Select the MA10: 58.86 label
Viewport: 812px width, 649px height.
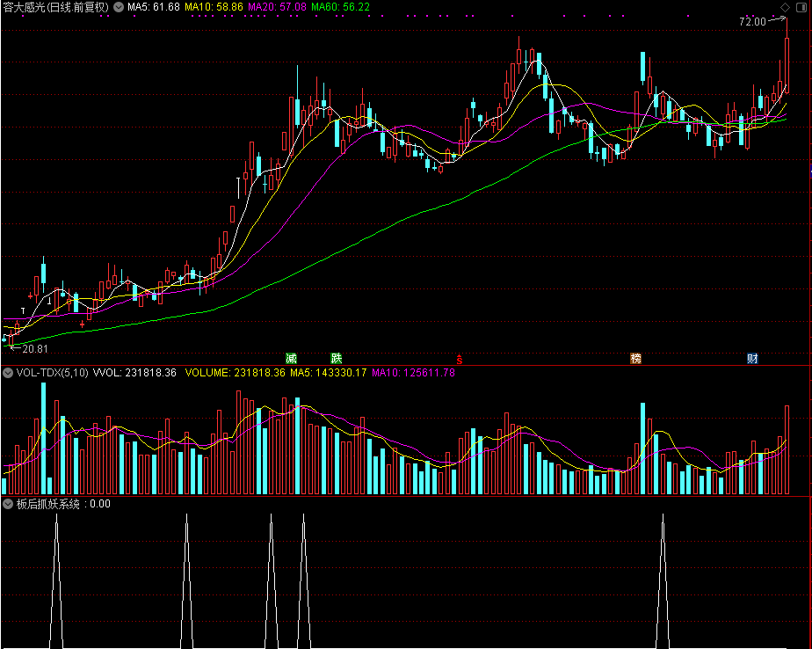[x=214, y=7]
